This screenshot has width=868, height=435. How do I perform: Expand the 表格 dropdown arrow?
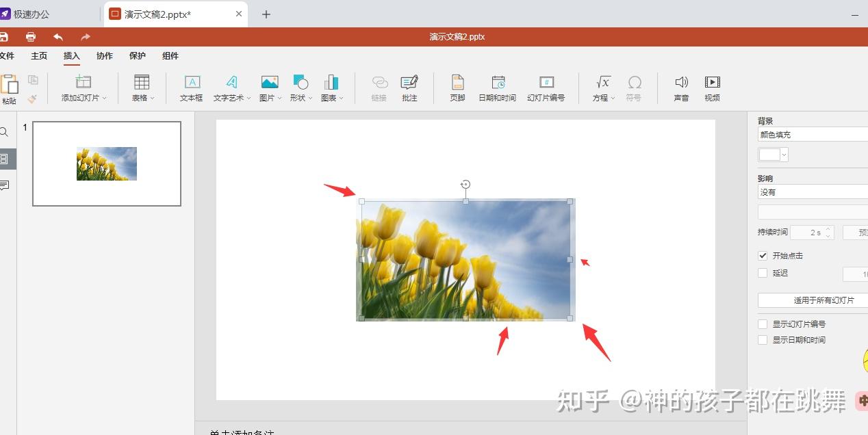click(152, 98)
